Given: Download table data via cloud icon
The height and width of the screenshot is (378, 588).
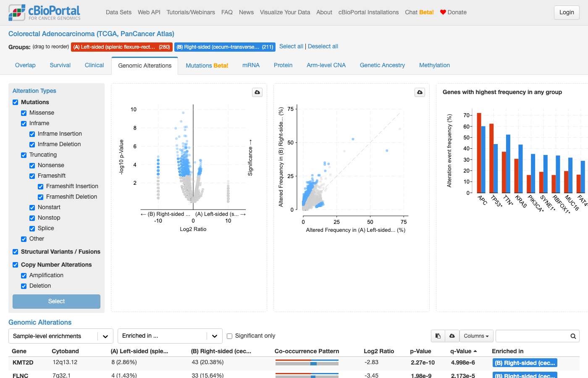Looking at the screenshot, I should coord(452,336).
